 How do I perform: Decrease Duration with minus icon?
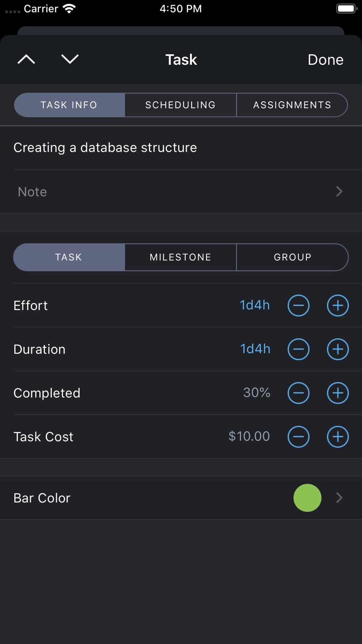[x=299, y=349]
